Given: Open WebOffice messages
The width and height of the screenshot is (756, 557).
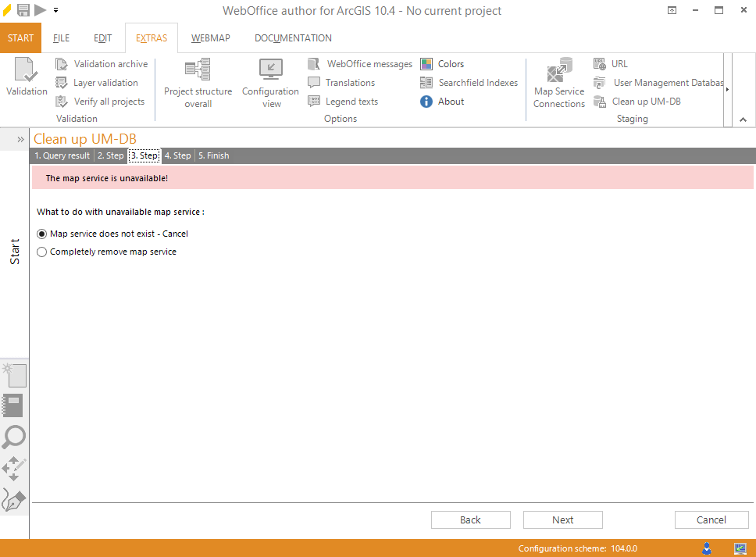Looking at the screenshot, I should coord(360,64).
